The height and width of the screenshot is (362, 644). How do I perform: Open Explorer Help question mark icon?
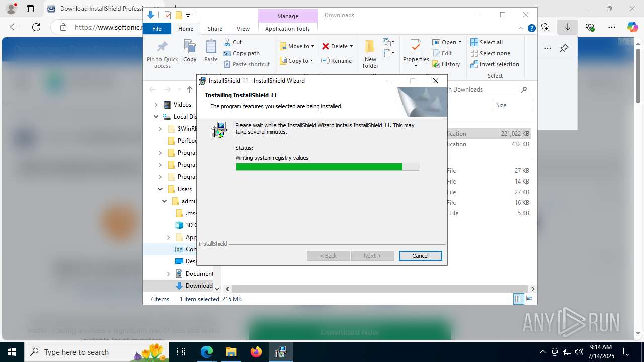pyautogui.click(x=531, y=29)
